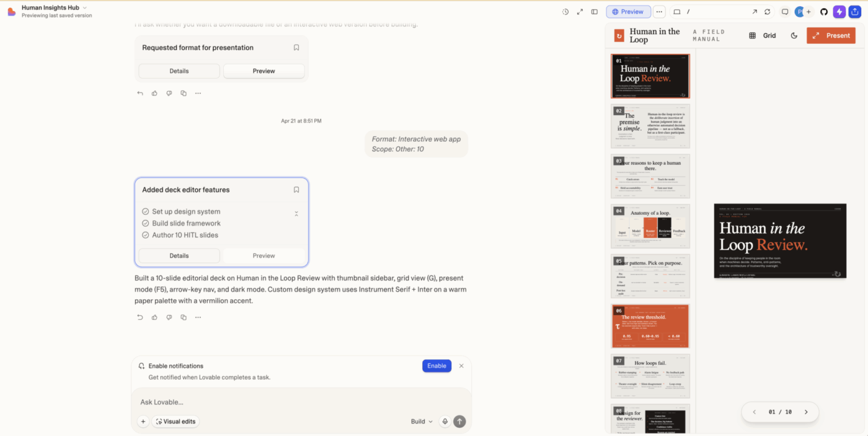868x436 pixels.
Task: Click the expand preview fullscreen arrows icon
Action: 580,12
